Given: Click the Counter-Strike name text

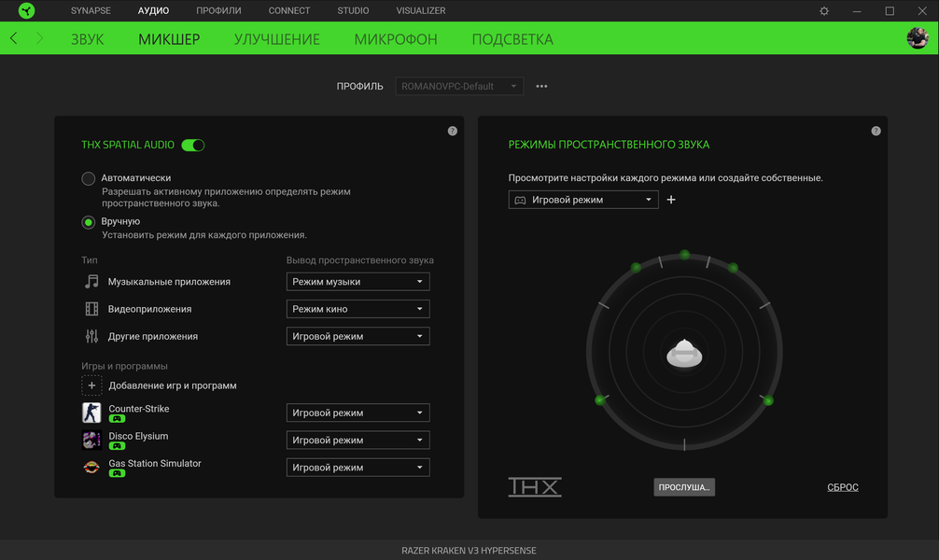Looking at the screenshot, I should pyautogui.click(x=139, y=409).
